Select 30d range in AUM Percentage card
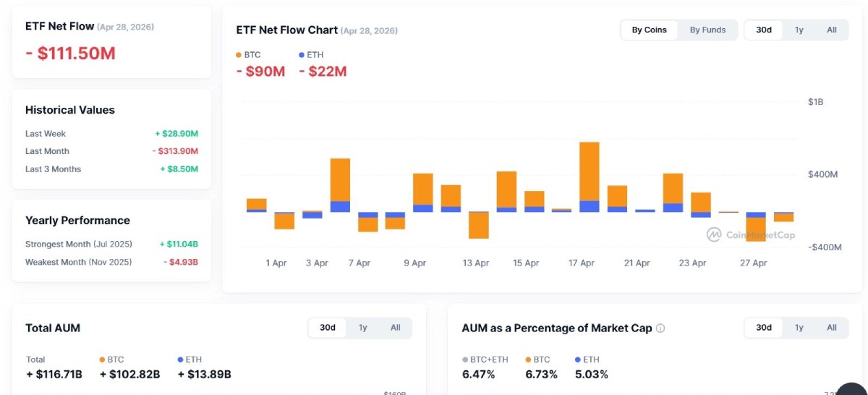The height and width of the screenshot is (395, 868). coord(764,328)
